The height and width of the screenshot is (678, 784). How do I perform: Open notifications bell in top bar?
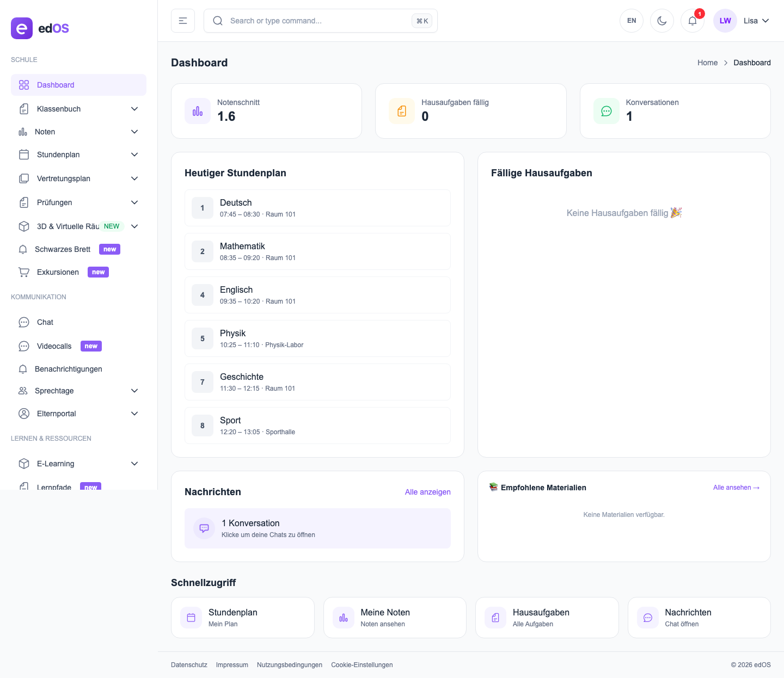tap(693, 21)
